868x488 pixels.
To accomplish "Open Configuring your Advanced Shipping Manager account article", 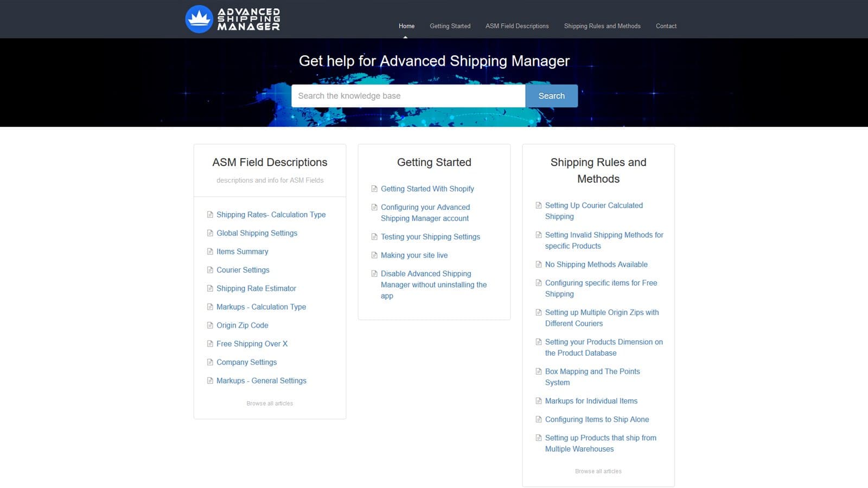I will pos(425,213).
